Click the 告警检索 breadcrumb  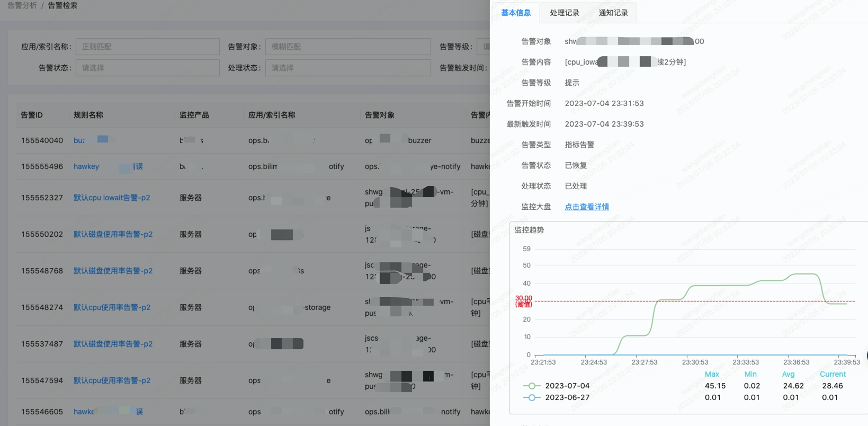pos(62,5)
